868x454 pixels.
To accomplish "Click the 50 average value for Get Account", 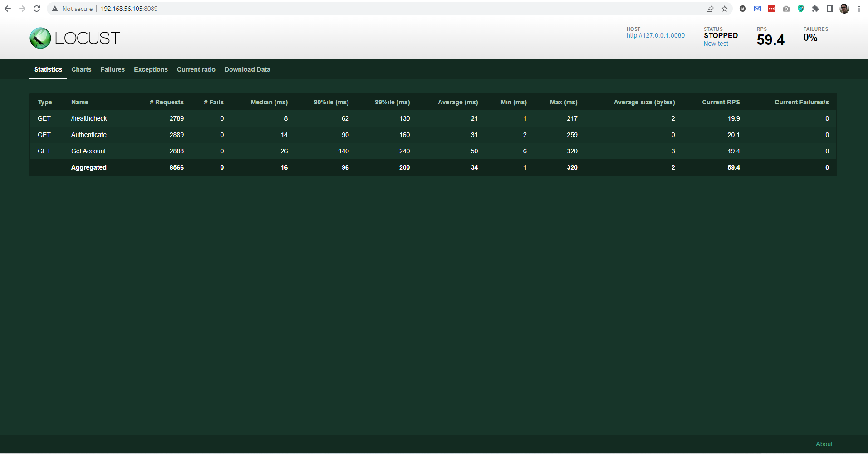I will pos(474,151).
